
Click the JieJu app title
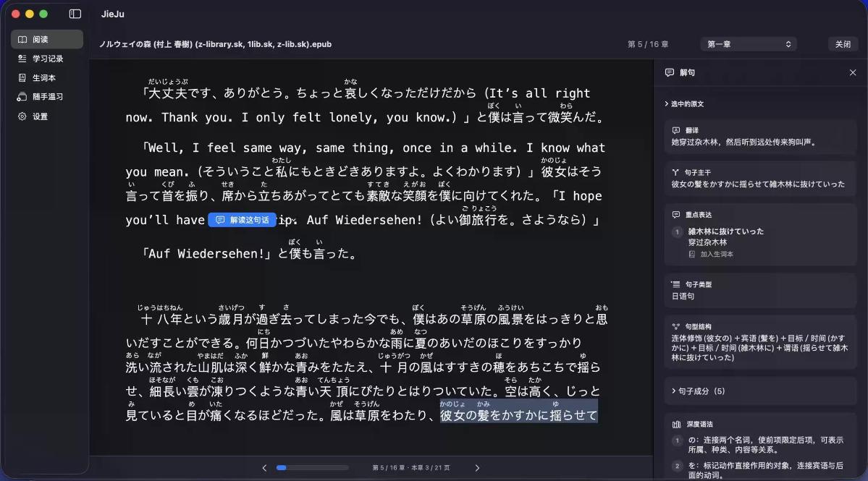coord(112,14)
